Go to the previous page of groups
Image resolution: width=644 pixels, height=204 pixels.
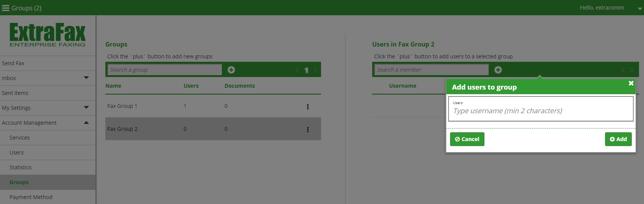pyautogui.click(x=298, y=70)
